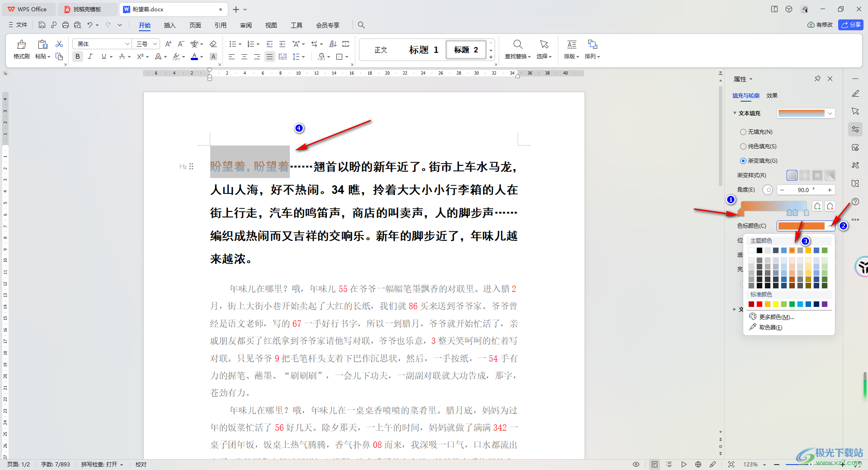Toggle bold formatting

[x=78, y=56]
